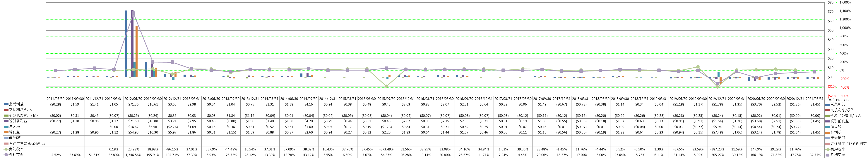The height and width of the screenshot is (158, 868).
Task: Select the 194.71% net margin cell
Action: [x=172, y=155]
